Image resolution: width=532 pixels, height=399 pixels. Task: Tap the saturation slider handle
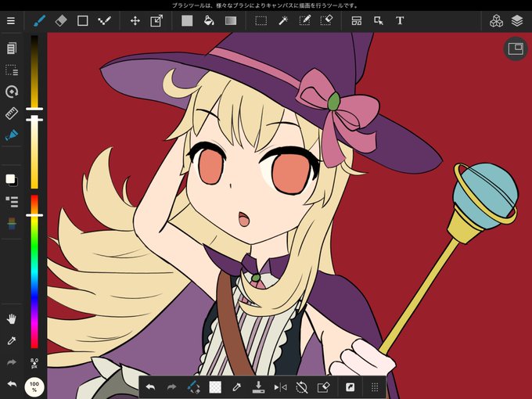pyautogui.click(x=34, y=120)
